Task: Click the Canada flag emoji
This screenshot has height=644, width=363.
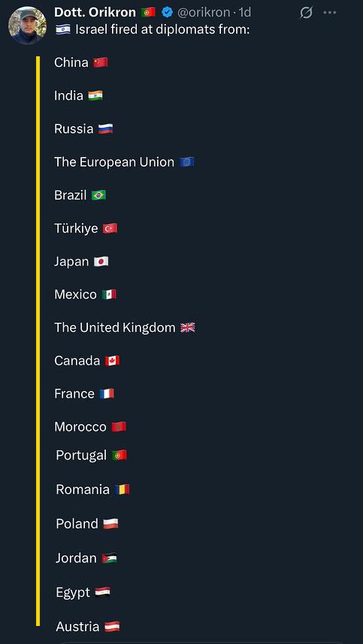Action: coord(112,361)
